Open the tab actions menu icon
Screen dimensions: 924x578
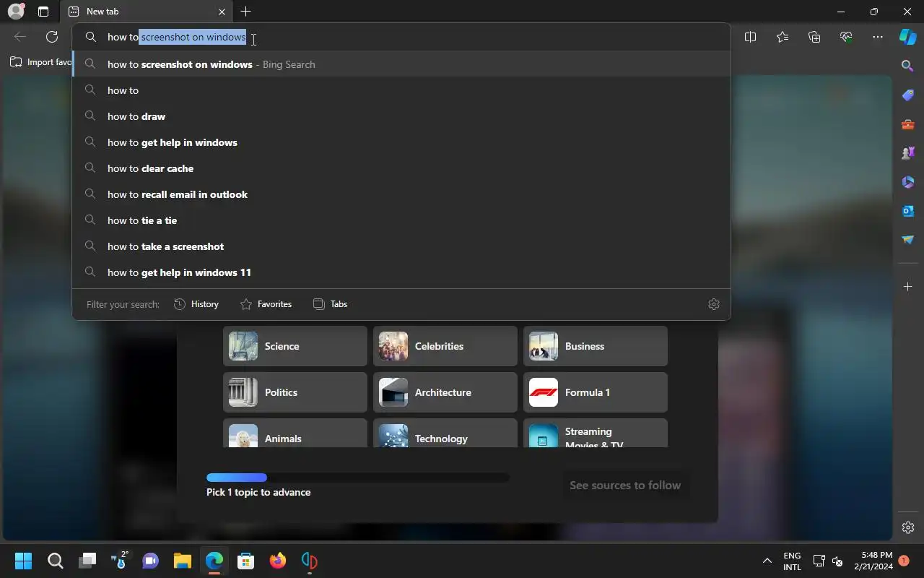pos(43,12)
